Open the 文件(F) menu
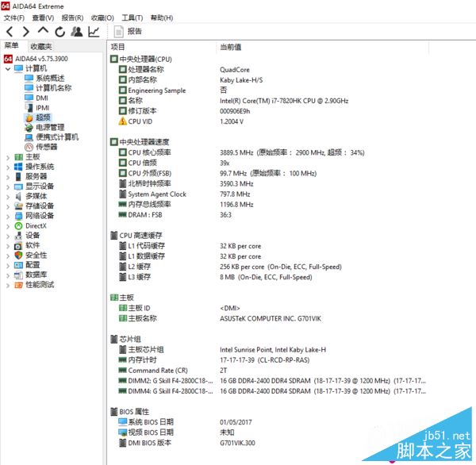The width and height of the screenshot is (476, 465). (14, 18)
